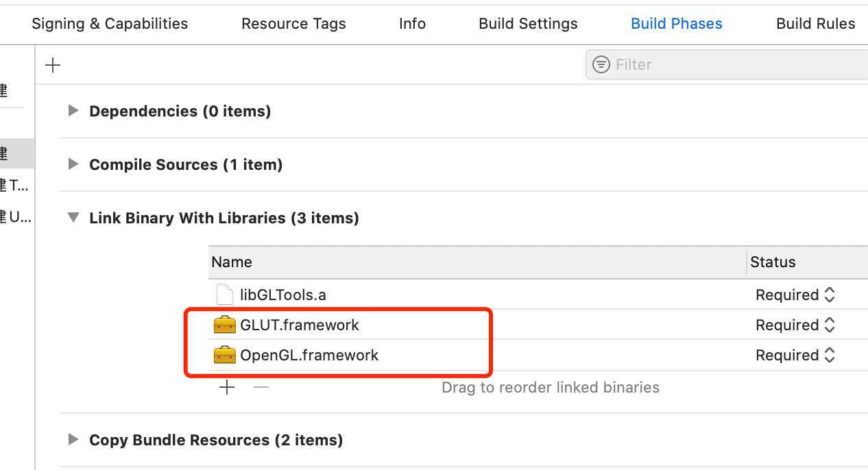The width and height of the screenshot is (868, 470).
Task: Click the GLUT.framework toolbox icon
Action: tap(225, 325)
